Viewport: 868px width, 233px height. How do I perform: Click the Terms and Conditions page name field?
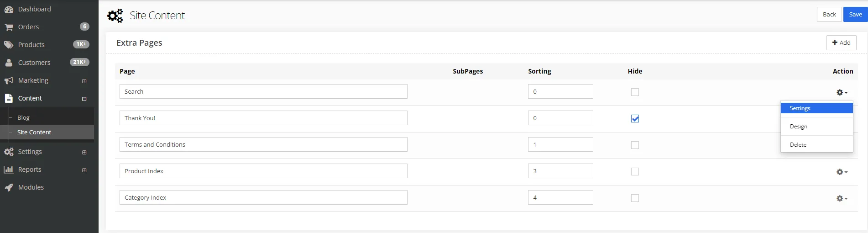(x=263, y=144)
